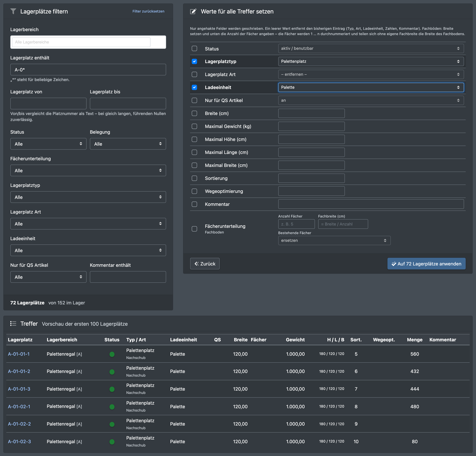The width and height of the screenshot is (476, 456).
Task: Uncheck the Ladeeinheit checkbox
Action: (x=194, y=87)
